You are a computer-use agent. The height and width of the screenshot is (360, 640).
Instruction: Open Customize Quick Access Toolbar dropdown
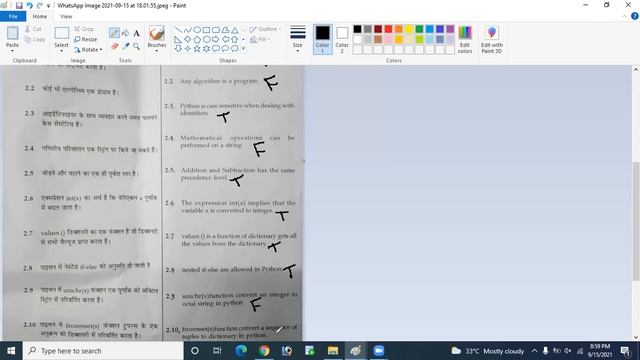point(48,6)
